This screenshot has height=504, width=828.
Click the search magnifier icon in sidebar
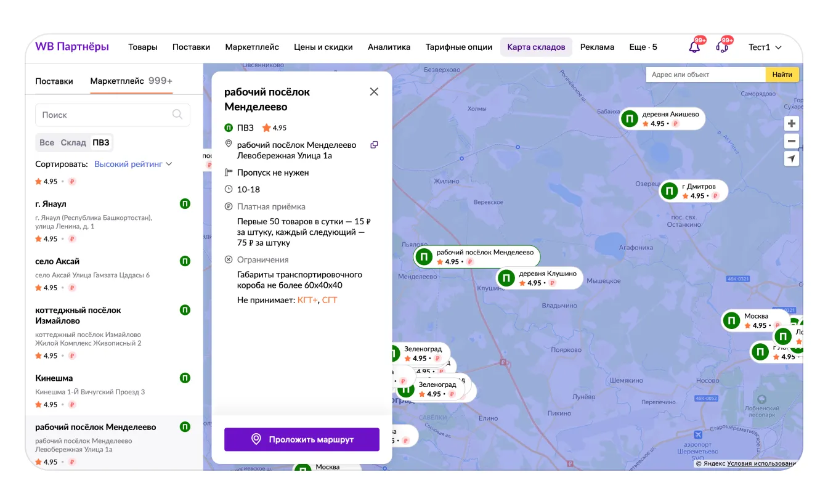pyautogui.click(x=177, y=115)
